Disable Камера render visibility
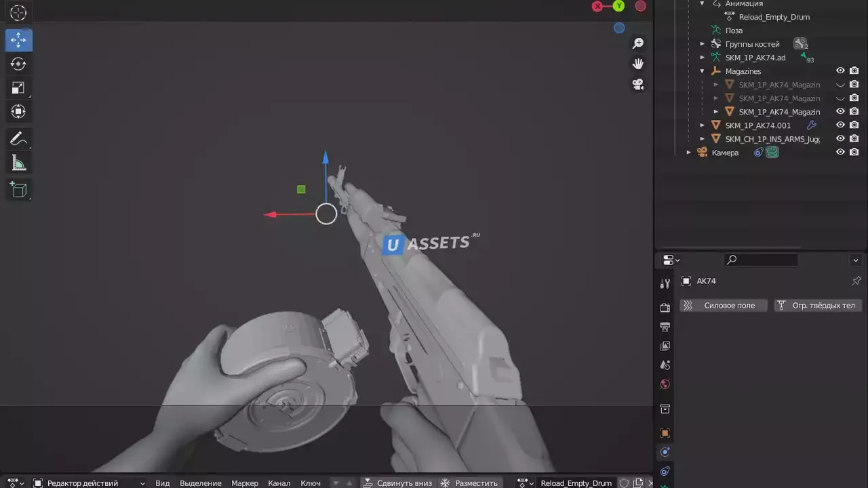The image size is (868, 488). tap(854, 152)
